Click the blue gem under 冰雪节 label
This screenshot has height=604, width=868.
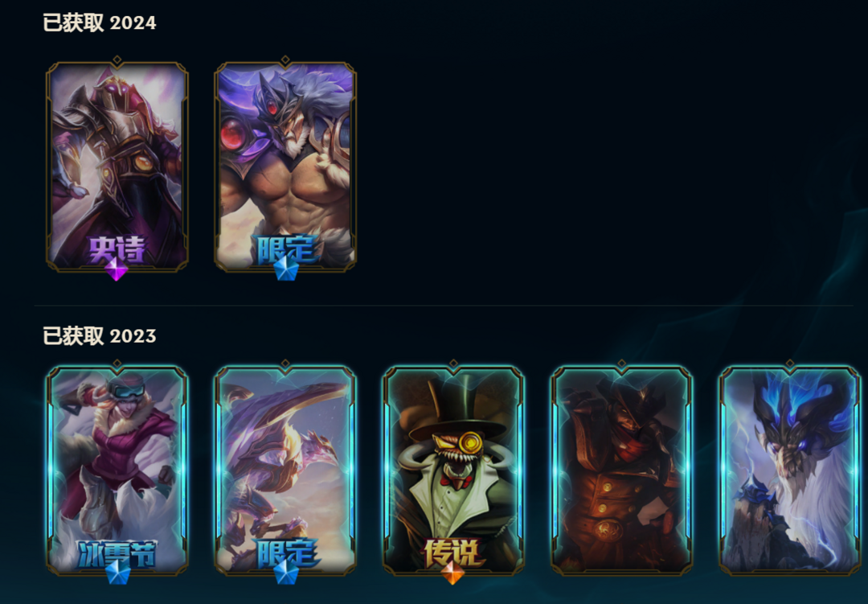(x=118, y=573)
